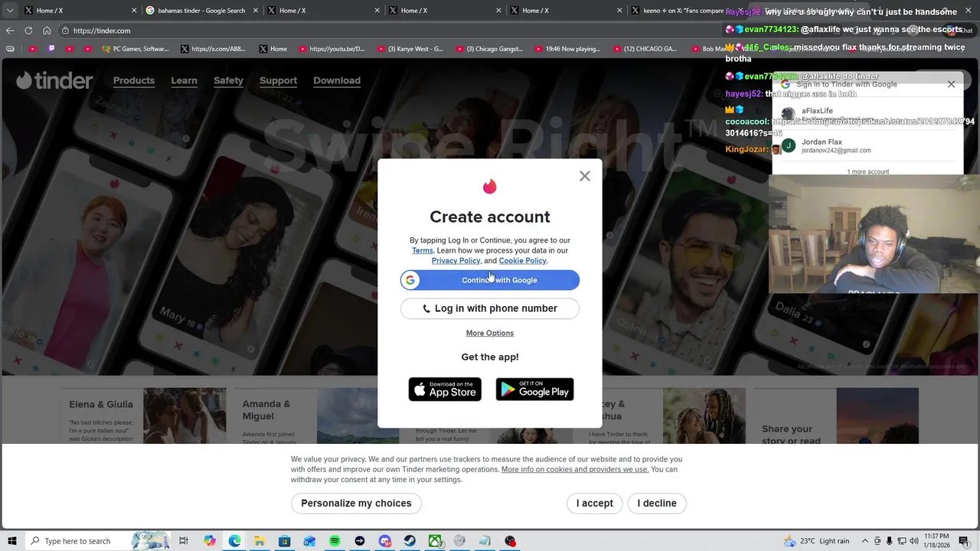Viewport: 980px width, 551px height.
Task: Open the (3) Kanye West bookmark
Action: coord(411,49)
